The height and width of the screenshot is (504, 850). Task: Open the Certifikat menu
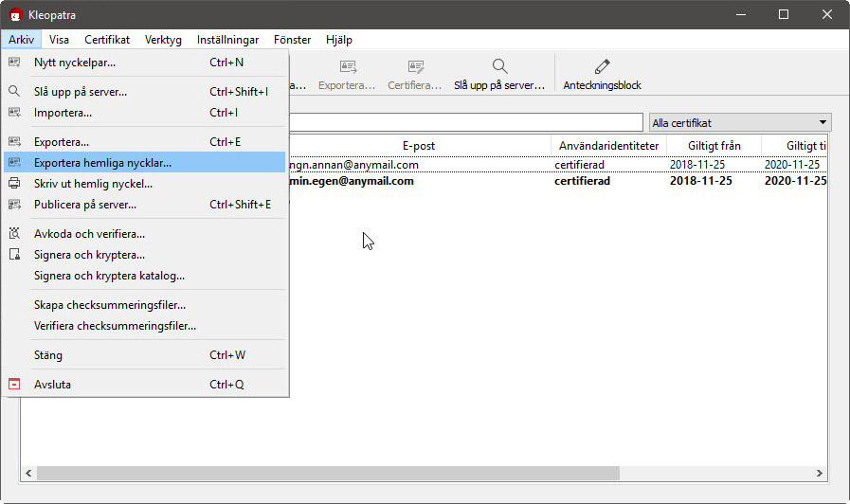pyautogui.click(x=107, y=40)
